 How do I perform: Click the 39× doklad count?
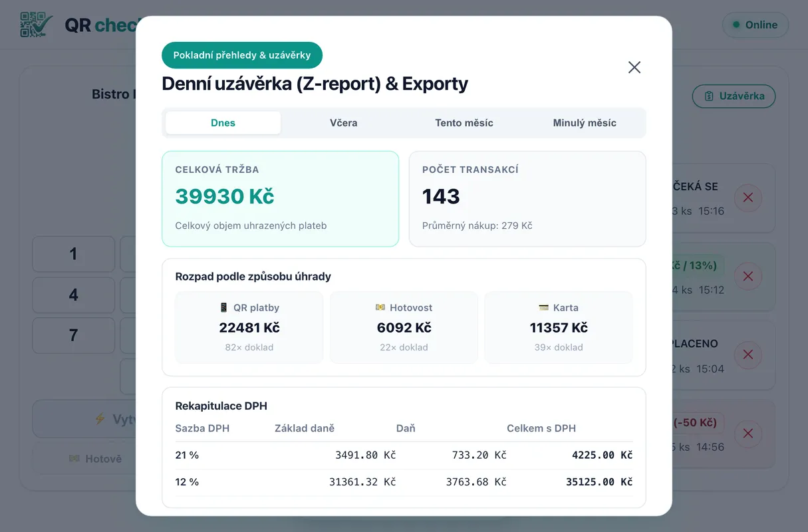pyautogui.click(x=559, y=347)
